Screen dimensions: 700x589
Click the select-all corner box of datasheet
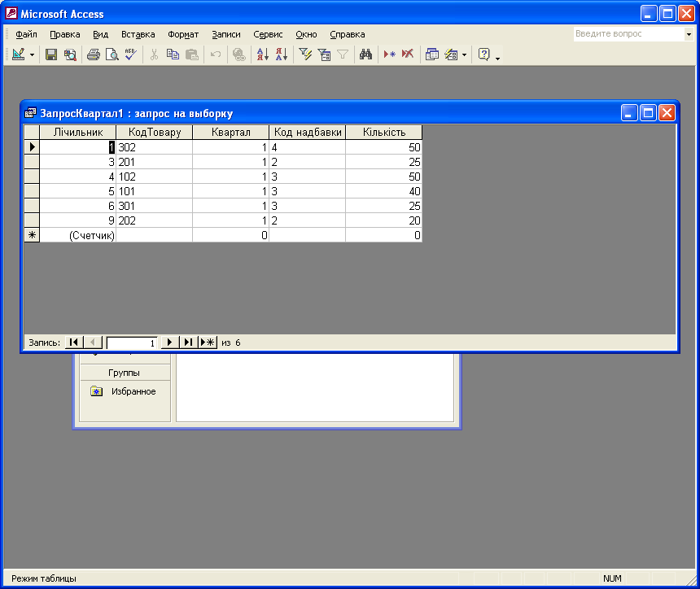(32, 132)
